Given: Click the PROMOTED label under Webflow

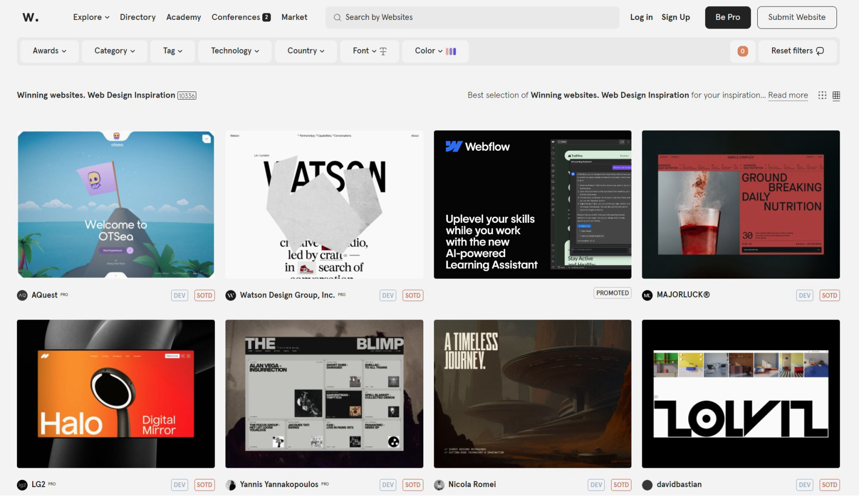Looking at the screenshot, I should point(613,293).
